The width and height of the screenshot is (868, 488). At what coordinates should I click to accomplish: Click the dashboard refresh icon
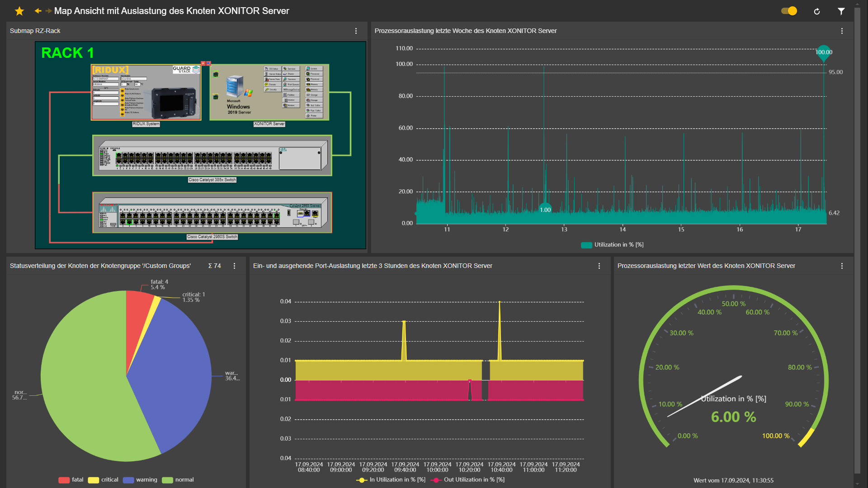[x=817, y=11]
